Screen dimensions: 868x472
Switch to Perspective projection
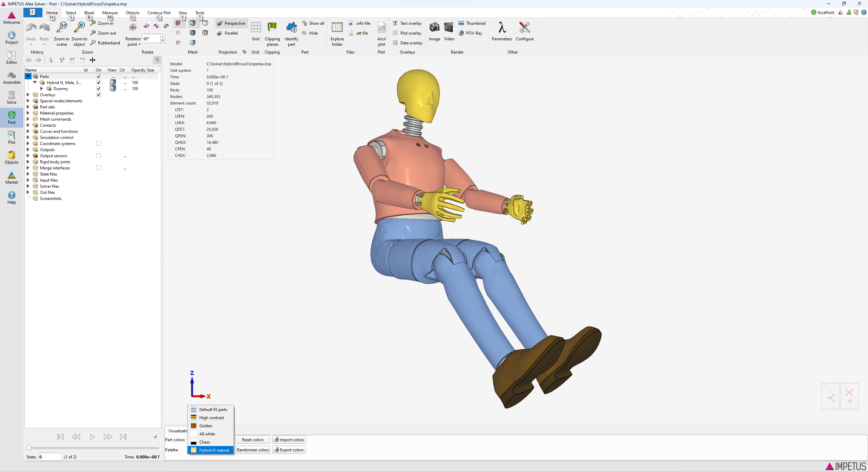click(x=231, y=23)
